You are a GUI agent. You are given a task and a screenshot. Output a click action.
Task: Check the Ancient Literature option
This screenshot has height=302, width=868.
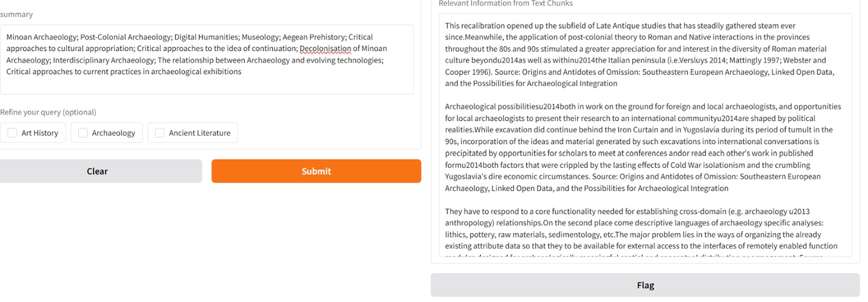click(160, 133)
